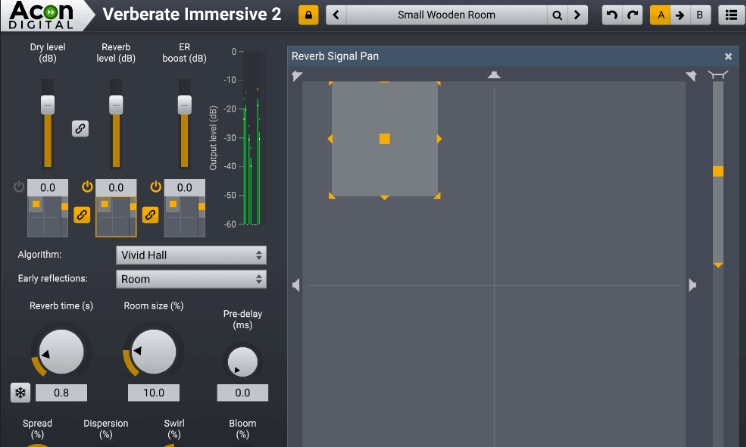Toggle the Dry level power button
This screenshot has height=447, width=746.
19,186
